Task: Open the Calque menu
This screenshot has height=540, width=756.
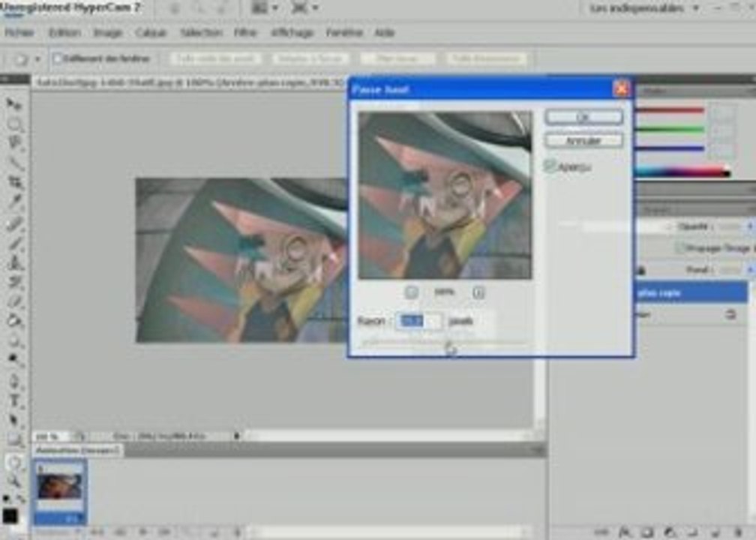Action: point(151,33)
